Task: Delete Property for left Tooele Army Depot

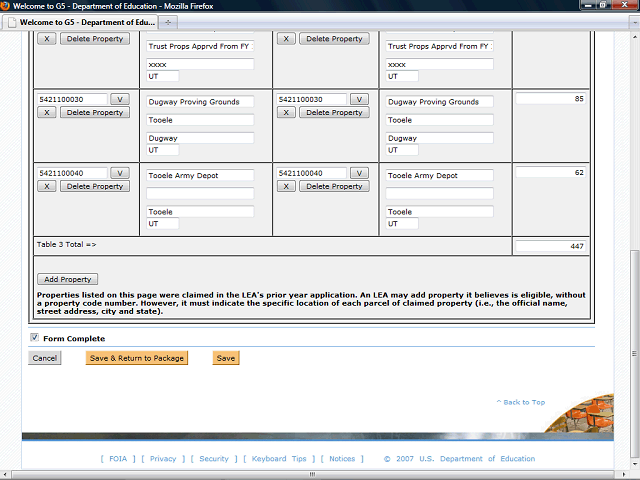Action: [95, 186]
